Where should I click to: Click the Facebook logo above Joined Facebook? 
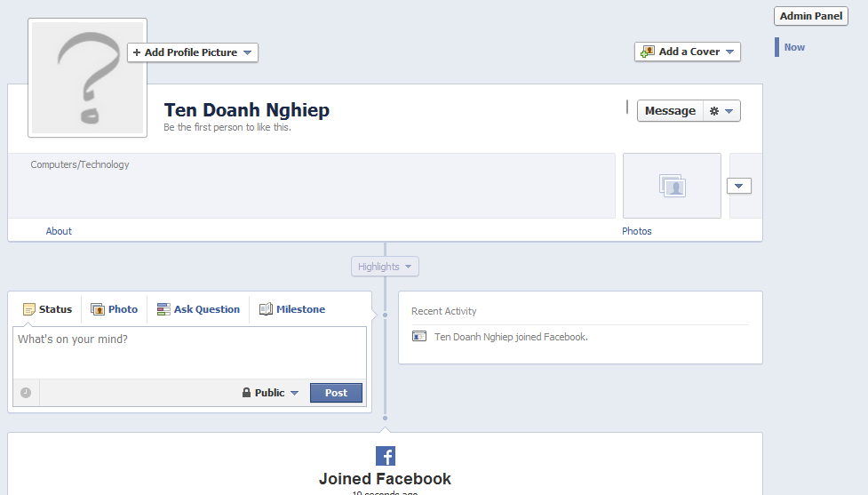386,456
